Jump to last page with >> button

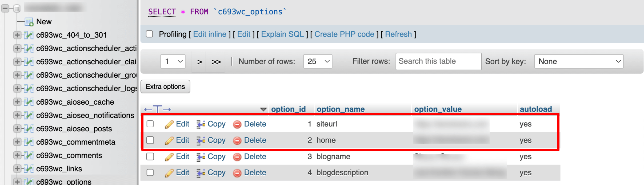click(216, 62)
